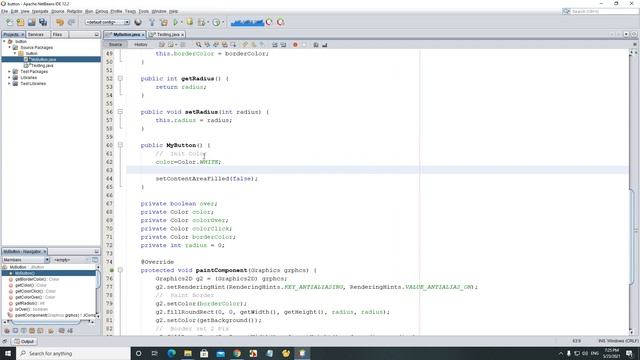Toggle Show Fields filter in Navigator
Viewport: 640px width, 360px height.
(15, 331)
